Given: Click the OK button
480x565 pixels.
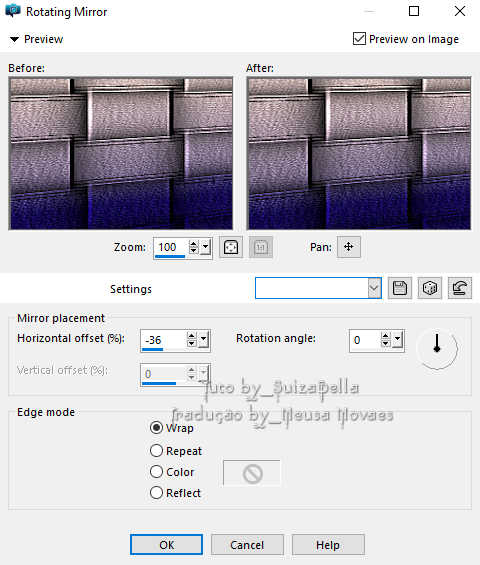Looking at the screenshot, I should [x=166, y=545].
